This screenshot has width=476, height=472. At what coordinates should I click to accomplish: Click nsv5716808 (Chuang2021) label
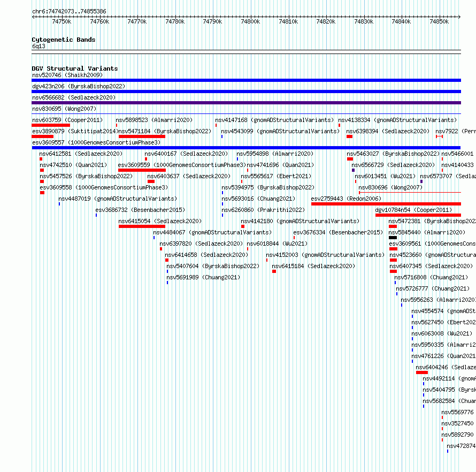431,277
